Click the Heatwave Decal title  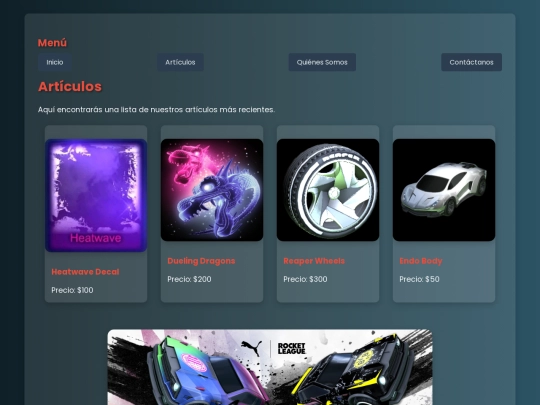pos(85,272)
